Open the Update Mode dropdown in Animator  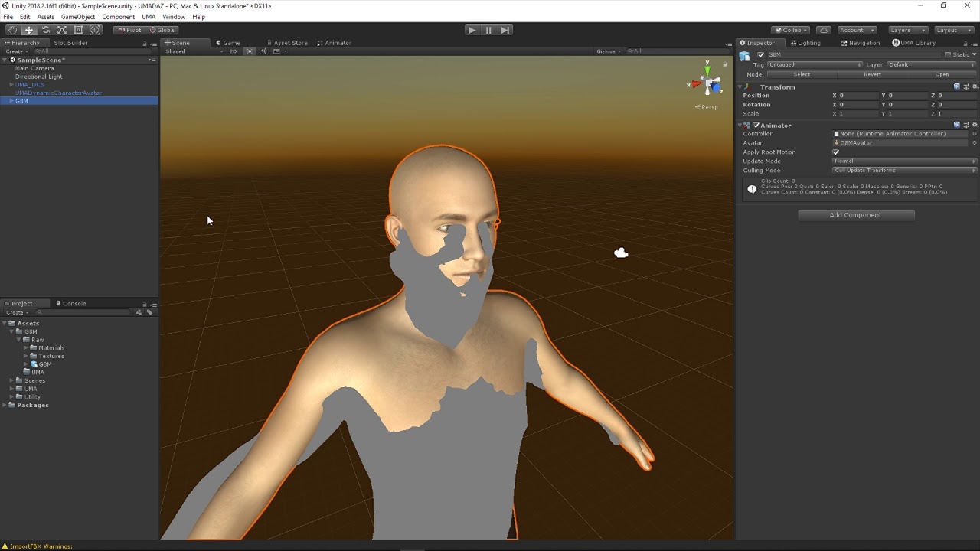[x=903, y=161]
